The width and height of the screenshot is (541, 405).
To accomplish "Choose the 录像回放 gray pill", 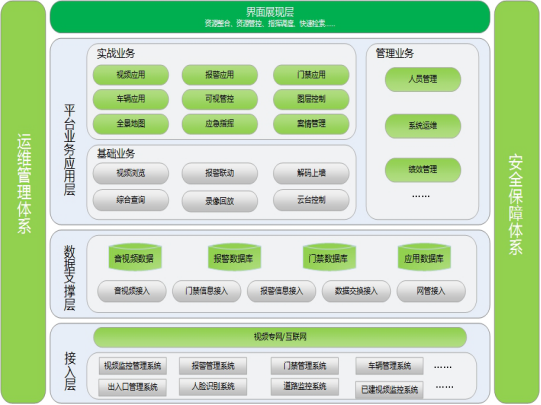I will pos(220,201).
